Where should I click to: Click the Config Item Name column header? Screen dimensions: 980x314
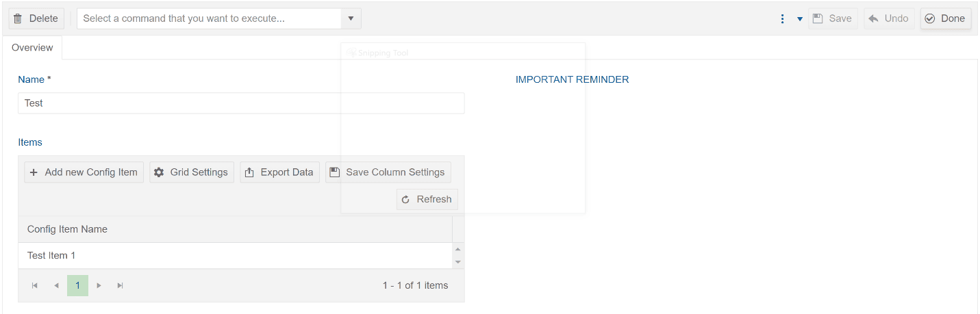coord(235,229)
